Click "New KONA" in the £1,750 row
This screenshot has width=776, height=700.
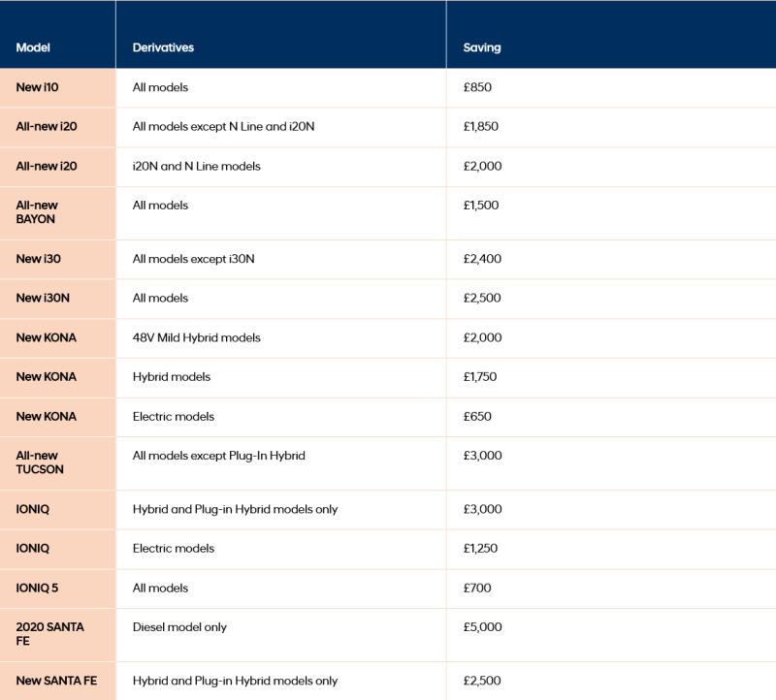pyautogui.click(x=46, y=376)
